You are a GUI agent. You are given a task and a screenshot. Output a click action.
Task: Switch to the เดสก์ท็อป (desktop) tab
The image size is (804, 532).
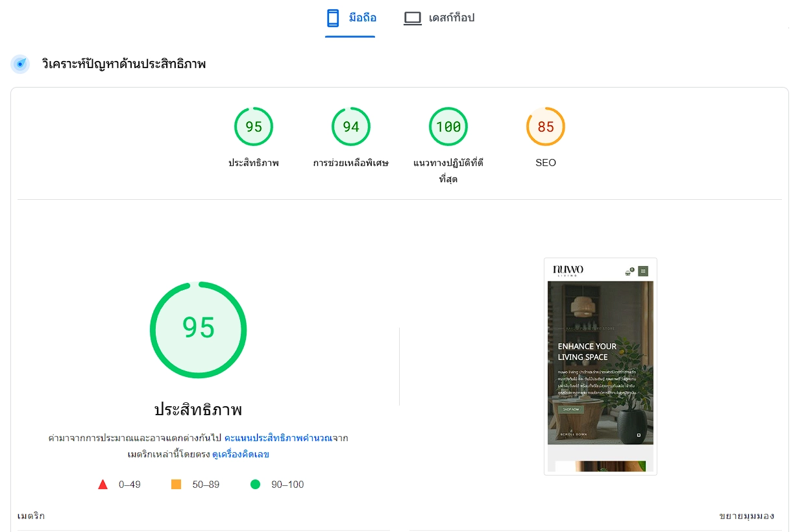[x=439, y=18]
